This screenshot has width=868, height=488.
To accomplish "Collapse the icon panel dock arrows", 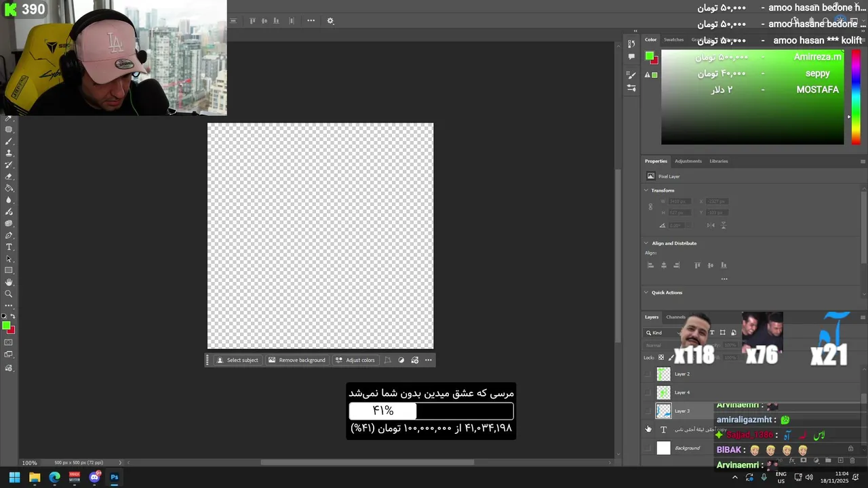I will click(635, 31).
